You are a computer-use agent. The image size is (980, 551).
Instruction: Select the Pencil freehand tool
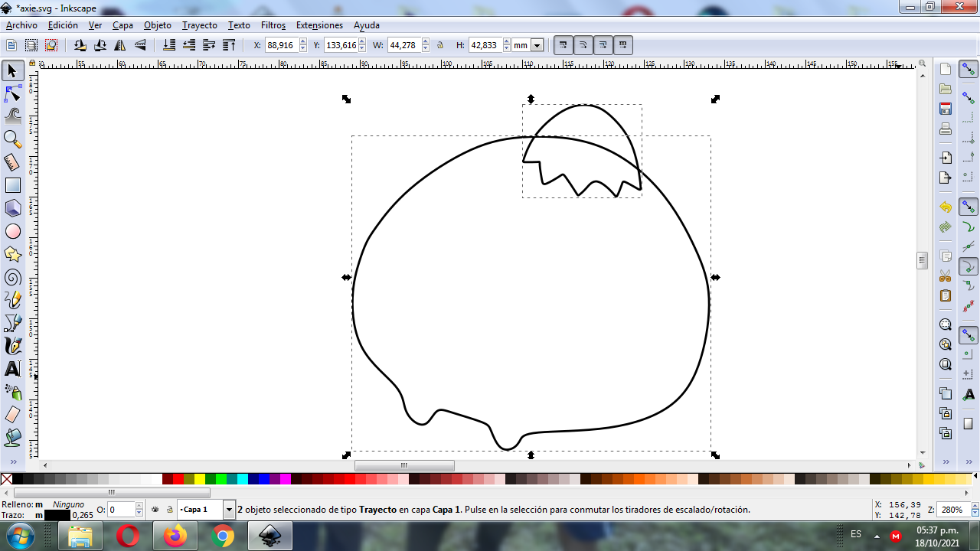click(12, 300)
